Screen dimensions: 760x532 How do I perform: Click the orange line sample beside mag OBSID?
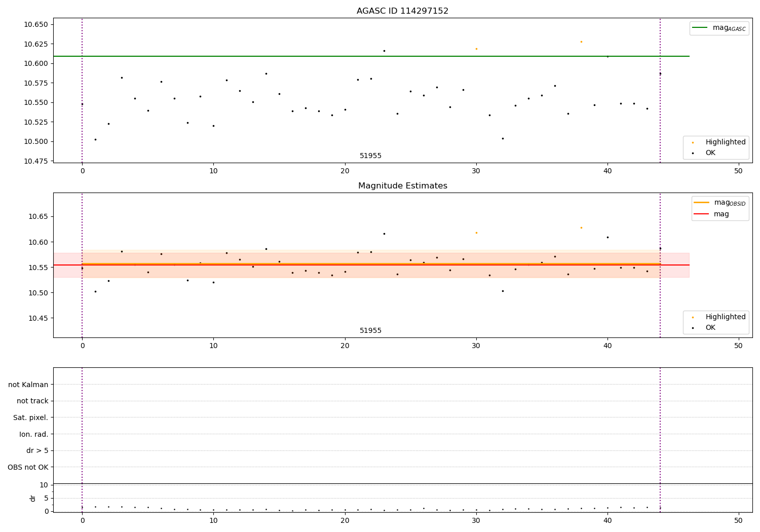click(x=702, y=202)
